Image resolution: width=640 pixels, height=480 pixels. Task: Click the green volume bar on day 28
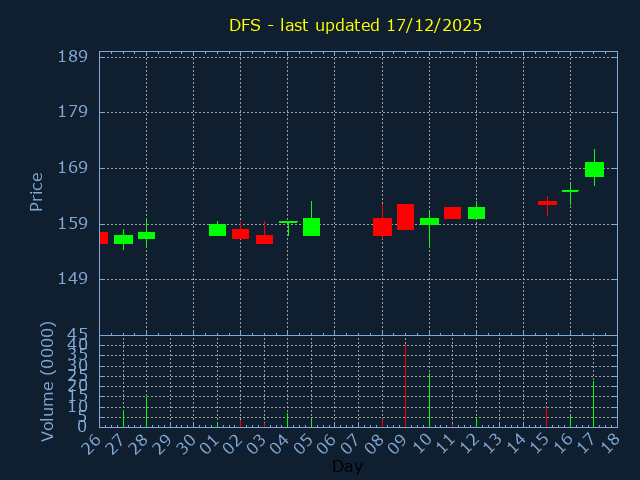pyautogui.click(x=146, y=412)
